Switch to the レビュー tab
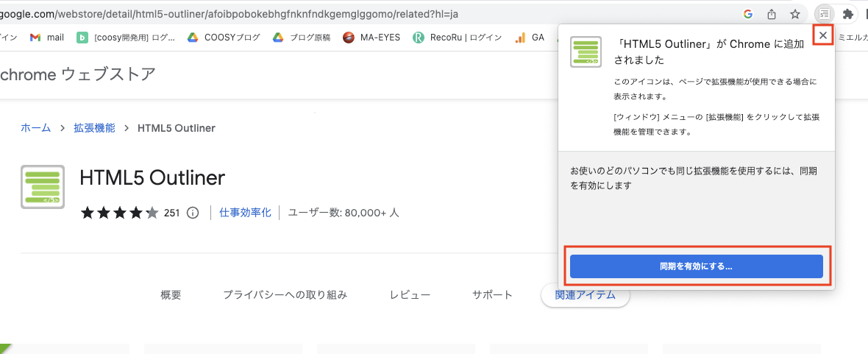The width and height of the screenshot is (868, 354). click(410, 294)
